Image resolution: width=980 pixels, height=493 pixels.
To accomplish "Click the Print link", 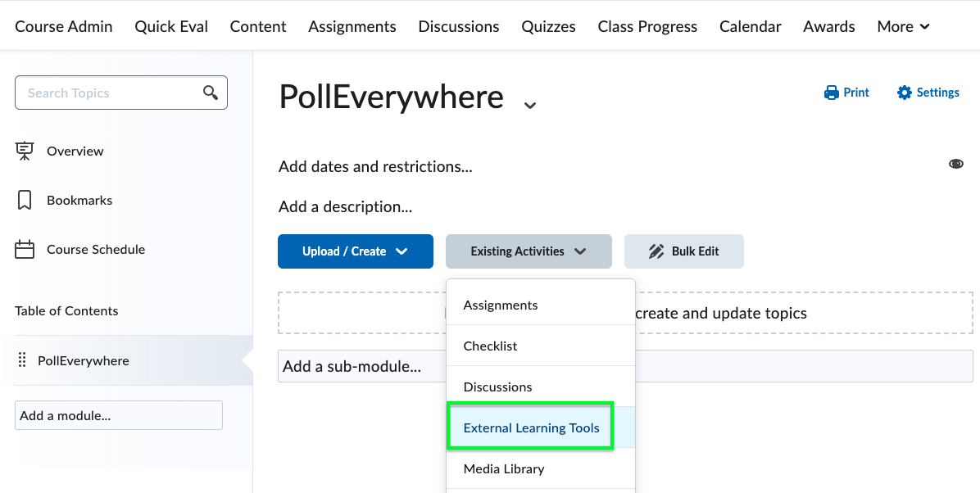I will pos(846,93).
